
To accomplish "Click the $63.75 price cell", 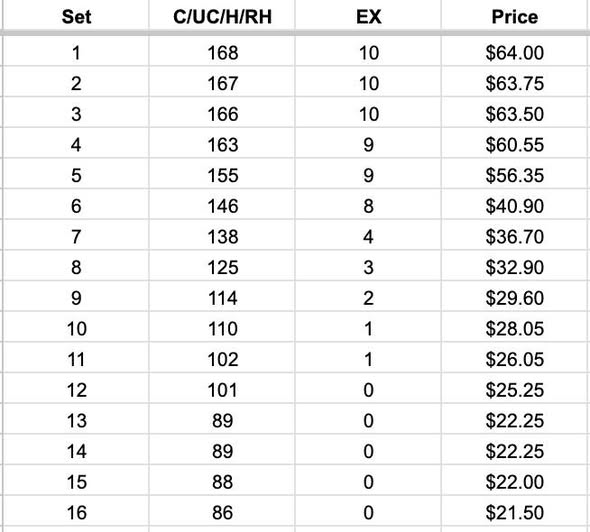I will pos(515,83).
